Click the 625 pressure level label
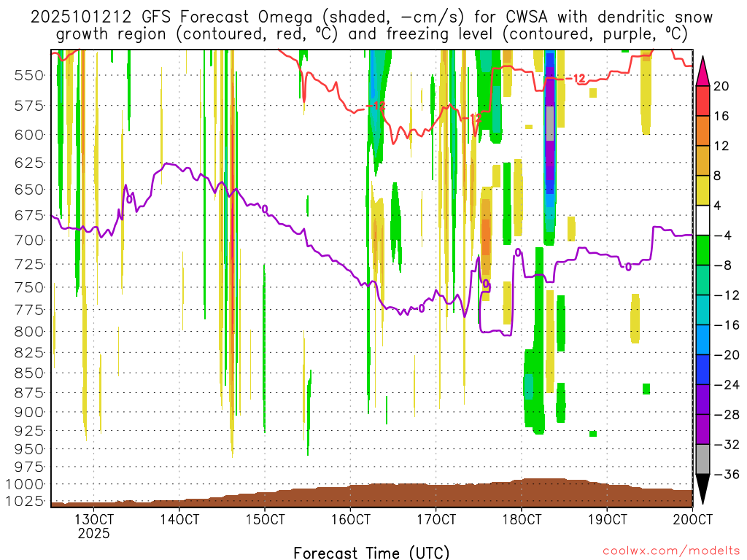The height and width of the screenshot is (560, 747). 29,163
